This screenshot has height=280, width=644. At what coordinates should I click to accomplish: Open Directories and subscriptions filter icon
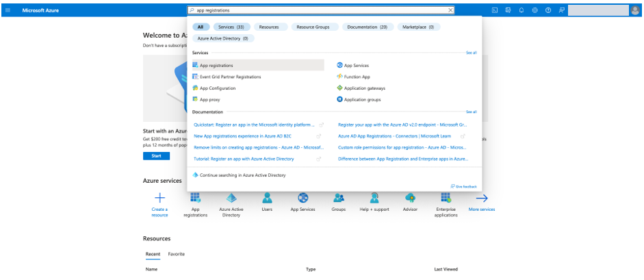[x=508, y=10]
